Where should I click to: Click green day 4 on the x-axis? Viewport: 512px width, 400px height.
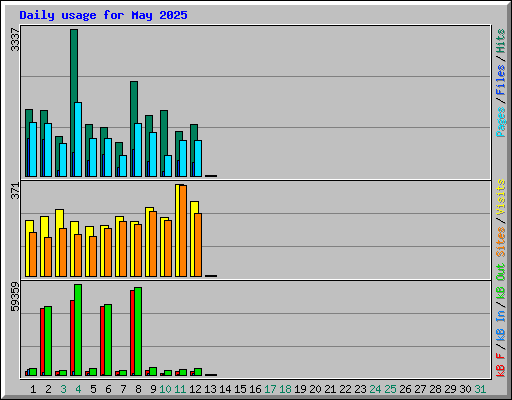pos(78,389)
